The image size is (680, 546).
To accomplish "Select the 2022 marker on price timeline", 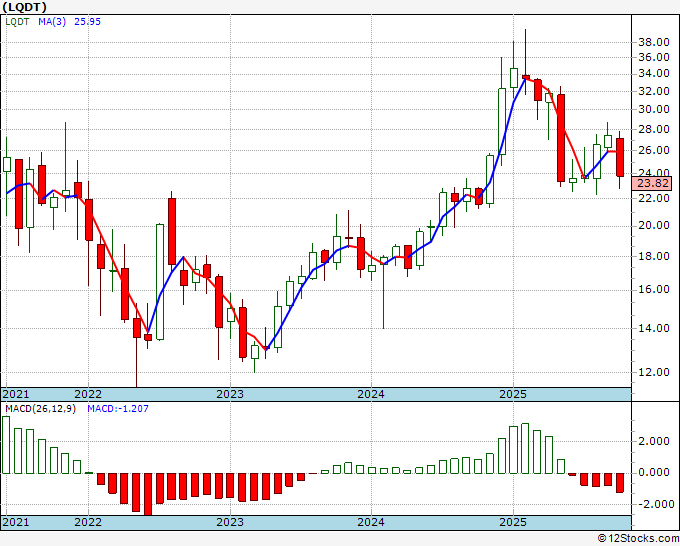I will 88,394.
